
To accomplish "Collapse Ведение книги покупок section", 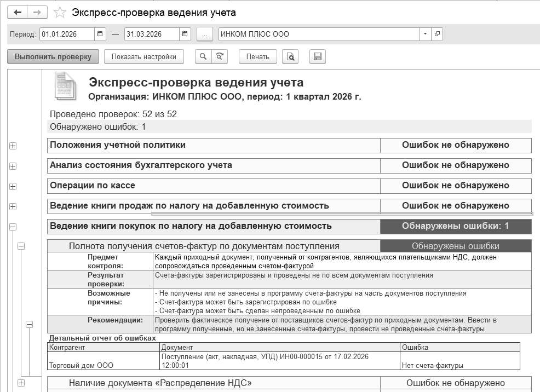I will 13,227.
